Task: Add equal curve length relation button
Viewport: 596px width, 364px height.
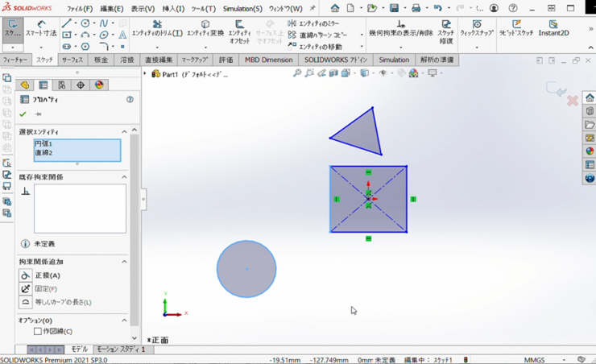Action: pyautogui.click(x=26, y=303)
